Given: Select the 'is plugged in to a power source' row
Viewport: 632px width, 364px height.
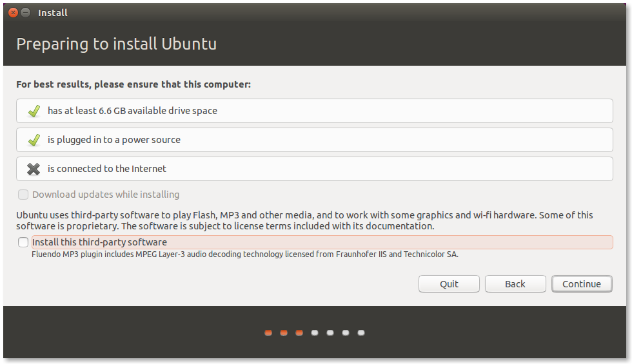Looking at the screenshot, I should pos(314,140).
